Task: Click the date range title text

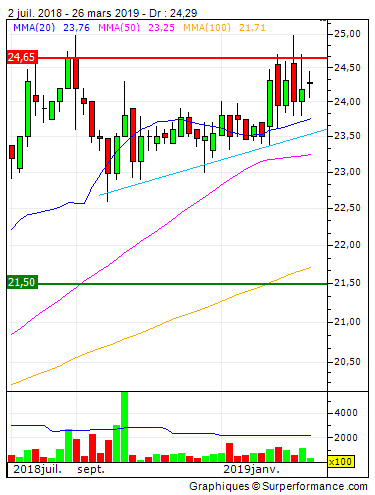Action: coord(103,13)
